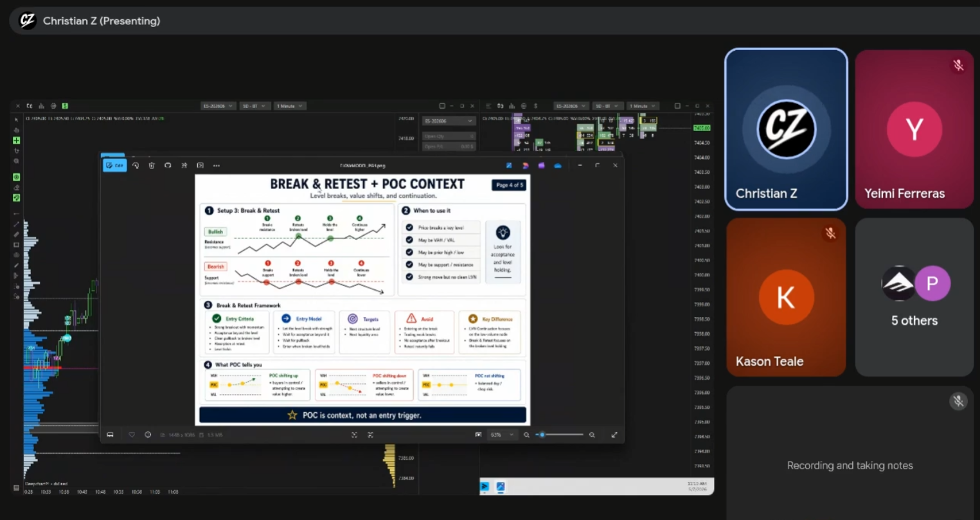This screenshot has height=520, width=980.
Task: Open the three-dot more options menu
Action: point(217,165)
